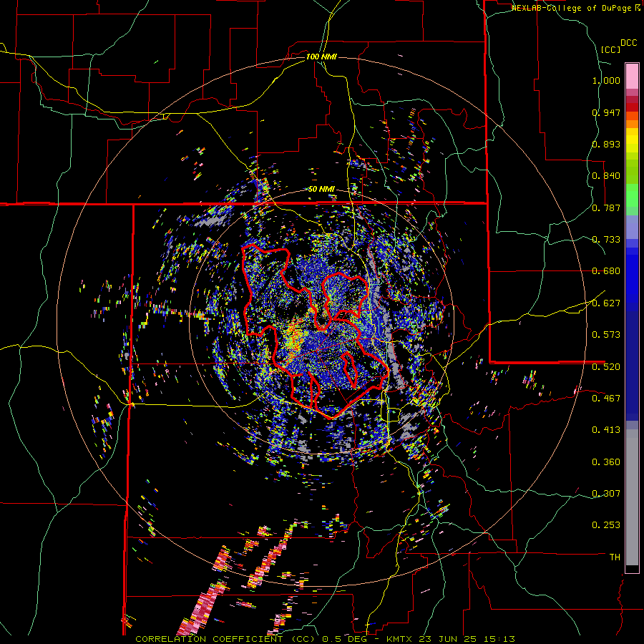This screenshot has height=644, width=644.
Task: Click the 1.000 value on the legend
Action: [x=606, y=80]
